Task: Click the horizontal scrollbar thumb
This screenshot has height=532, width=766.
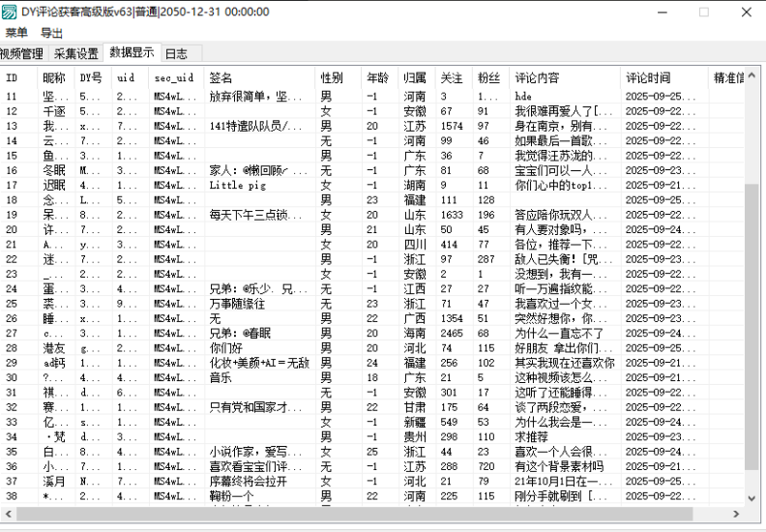Action: pyautogui.click(x=355, y=514)
